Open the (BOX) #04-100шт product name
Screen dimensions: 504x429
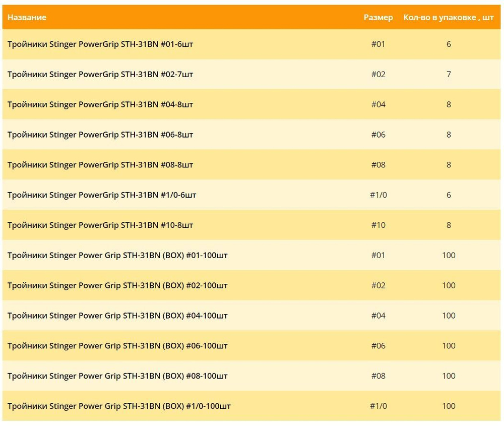(117, 316)
